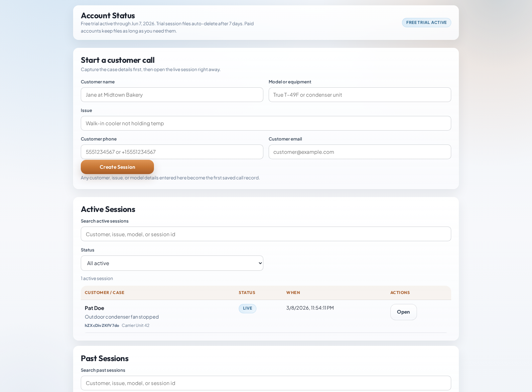Click the Account Status heading
The height and width of the screenshot is (392, 532).
click(108, 15)
